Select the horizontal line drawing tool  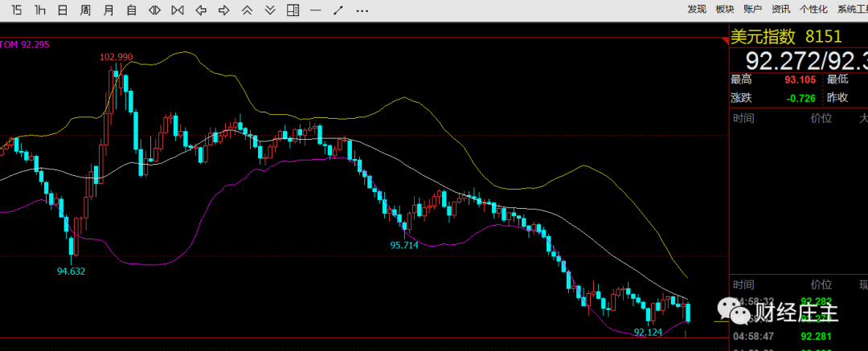click(x=316, y=10)
